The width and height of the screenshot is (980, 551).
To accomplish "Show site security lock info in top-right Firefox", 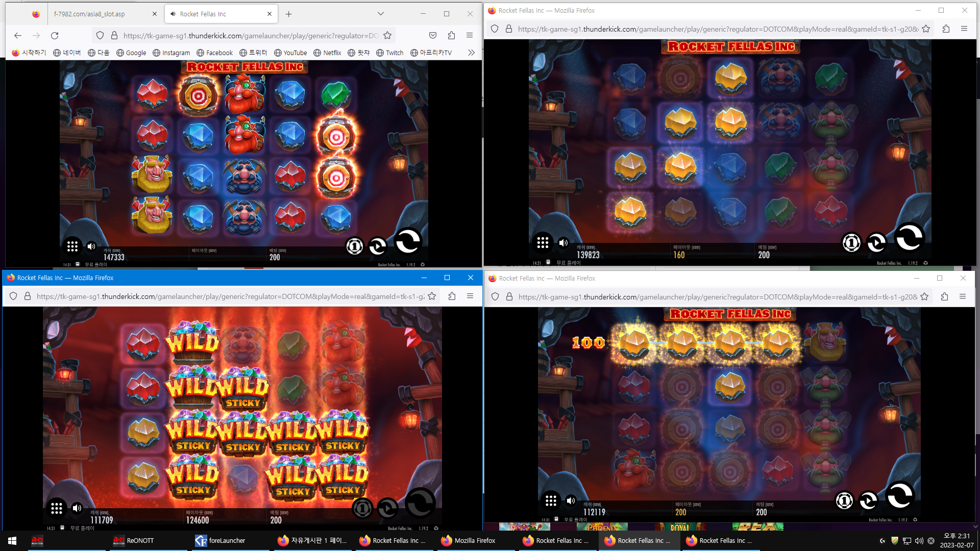I will pyautogui.click(x=509, y=29).
